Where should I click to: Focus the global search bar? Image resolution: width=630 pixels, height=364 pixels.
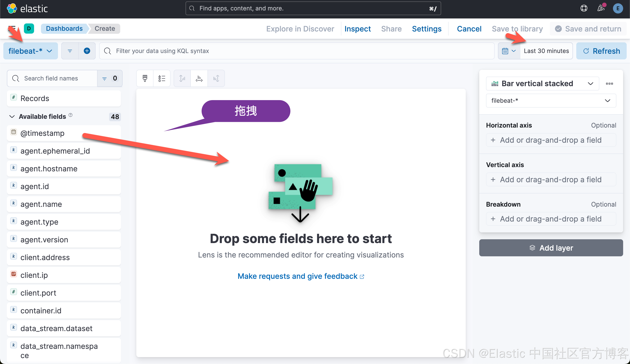[x=313, y=8]
